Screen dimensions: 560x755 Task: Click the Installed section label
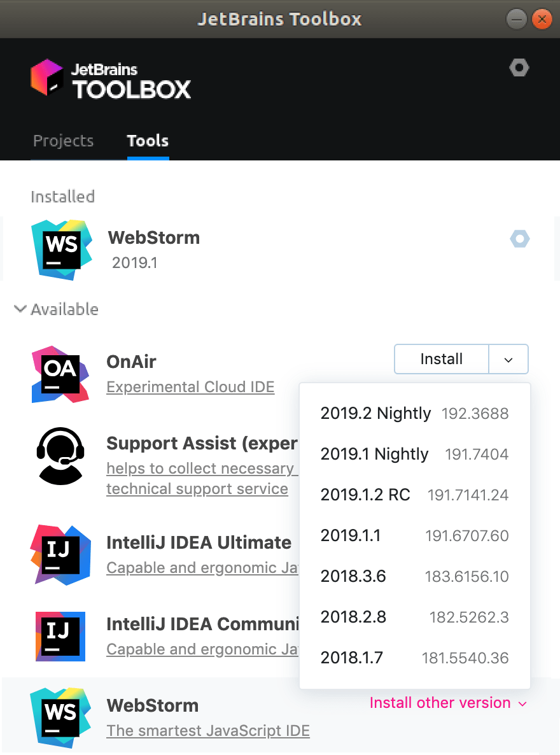pyautogui.click(x=62, y=197)
